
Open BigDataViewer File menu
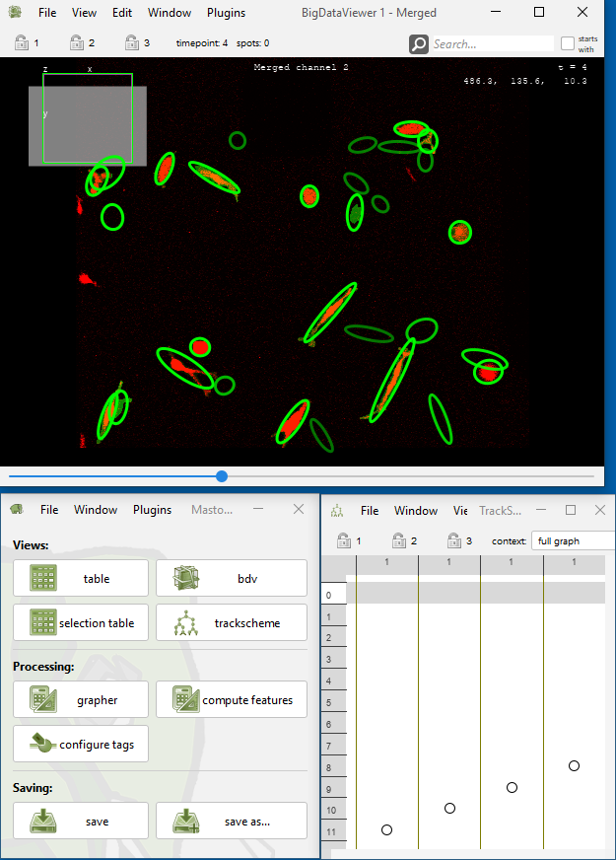[47, 13]
